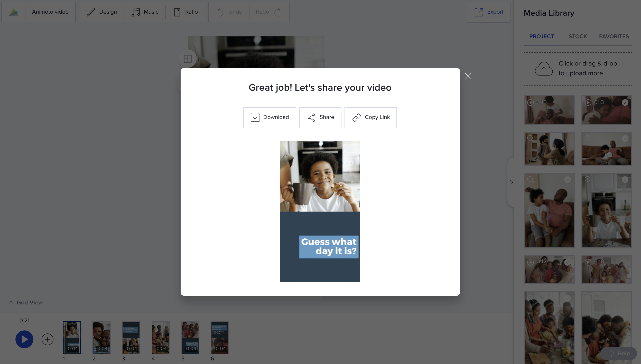The height and width of the screenshot is (364, 641).
Task: Open the Music settings
Action: (145, 12)
